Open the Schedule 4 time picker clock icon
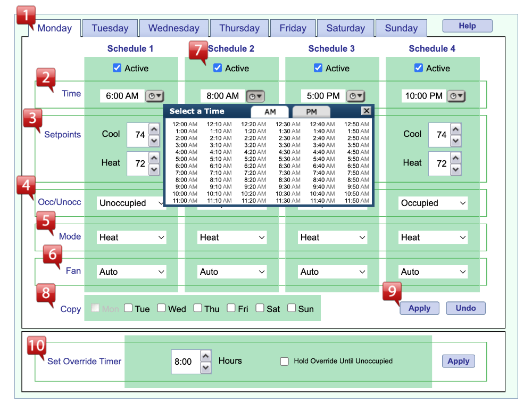The width and height of the screenshot is (532, 410). click(x=456, y=96)
